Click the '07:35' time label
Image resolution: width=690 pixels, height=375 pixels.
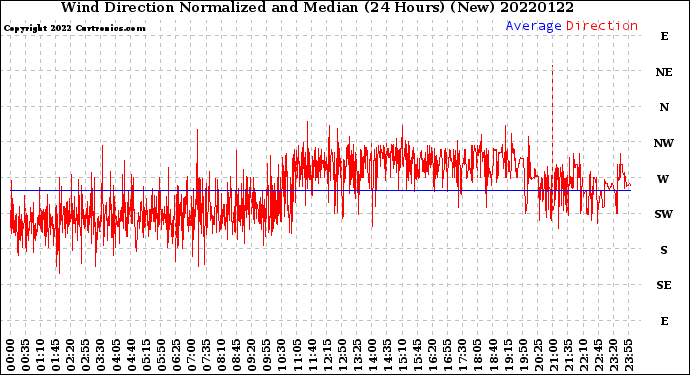(206, 356)
